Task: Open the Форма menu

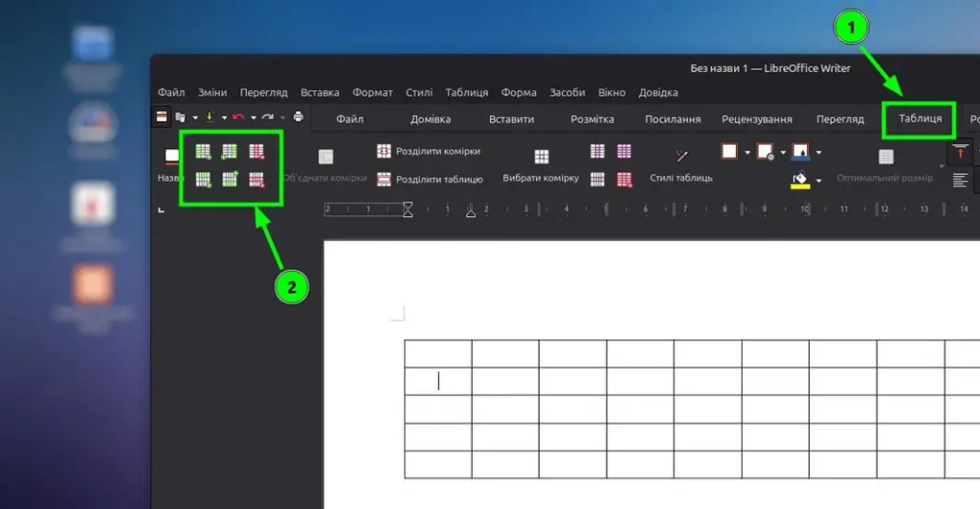Action: tap(519, 93)
